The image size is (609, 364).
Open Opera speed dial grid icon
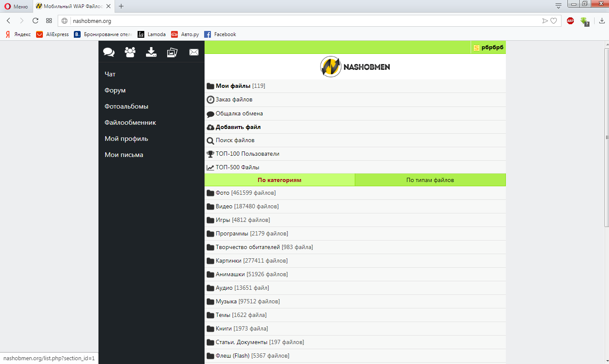click(49, 21)
